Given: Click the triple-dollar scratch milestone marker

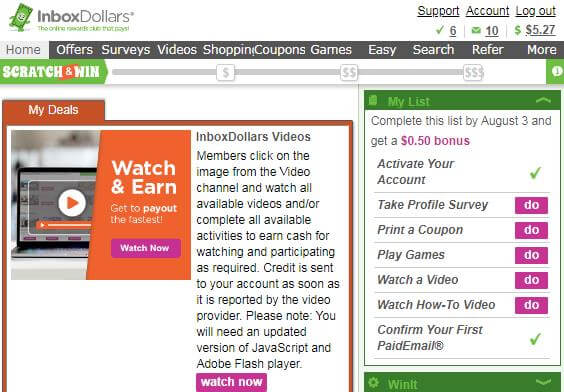Looking at the screenshot, I should [473, 73].
